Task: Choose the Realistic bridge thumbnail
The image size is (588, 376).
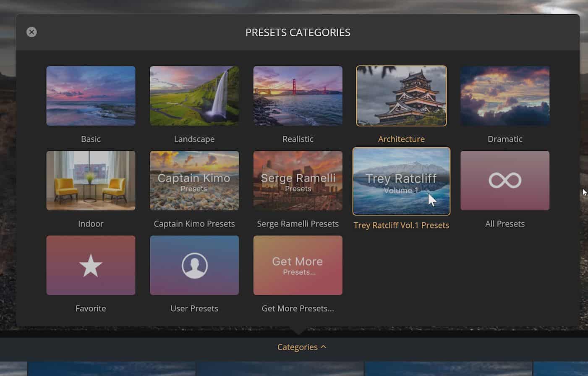Action: pos(298,96)
